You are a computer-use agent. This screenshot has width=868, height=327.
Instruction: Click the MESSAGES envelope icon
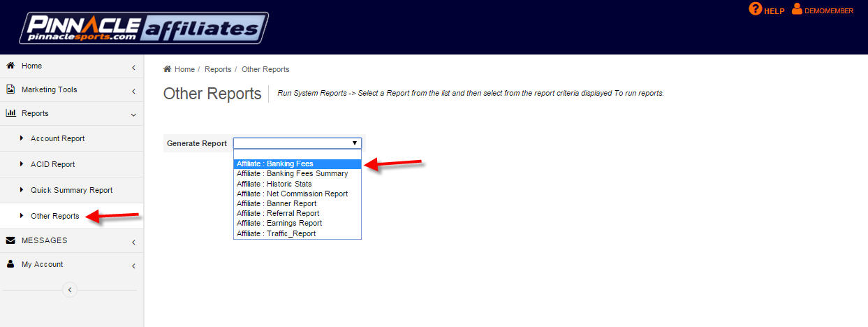click(x=10, y=240)
